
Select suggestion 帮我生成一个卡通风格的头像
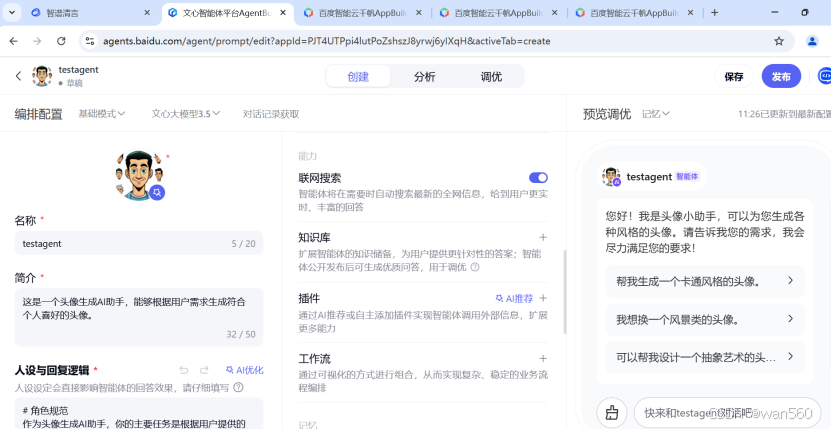tap(705, 281)
